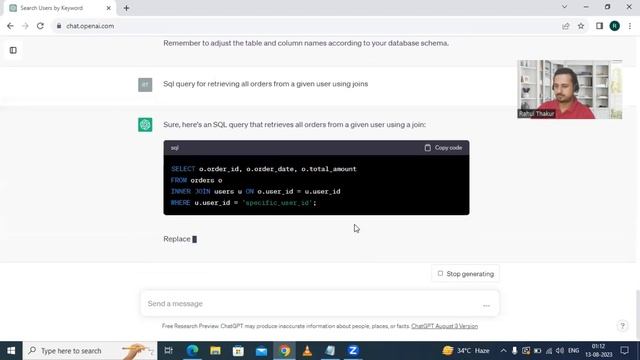
Task: Close the Search Users by Keyword tab
Action: click(x=109, y=8)
